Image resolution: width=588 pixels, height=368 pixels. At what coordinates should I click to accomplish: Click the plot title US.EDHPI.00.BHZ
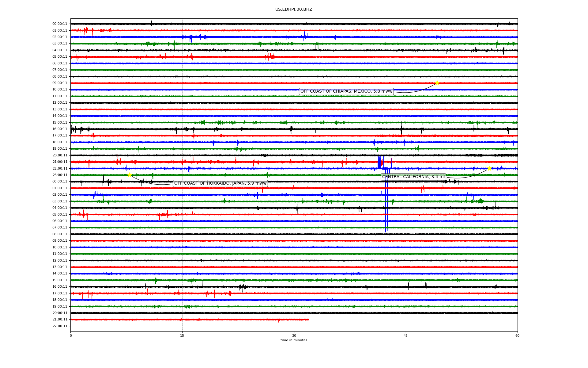pos(294,10)
